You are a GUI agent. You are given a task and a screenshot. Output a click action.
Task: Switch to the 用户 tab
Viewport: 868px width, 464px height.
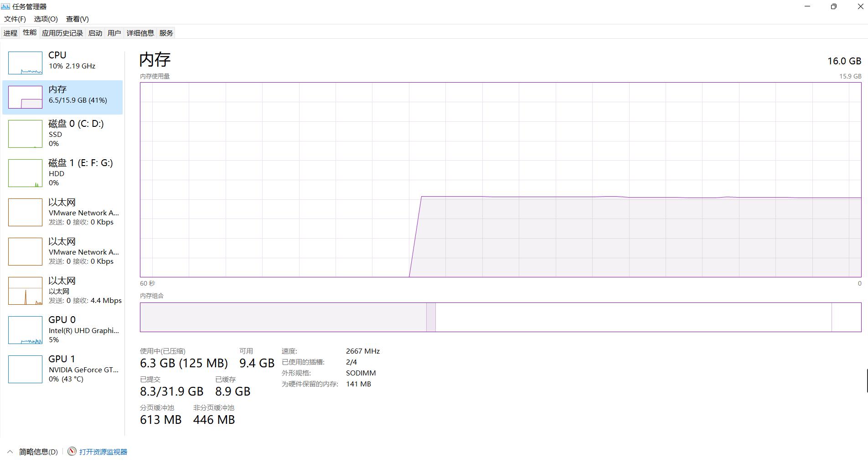click(x=114, y=33)
